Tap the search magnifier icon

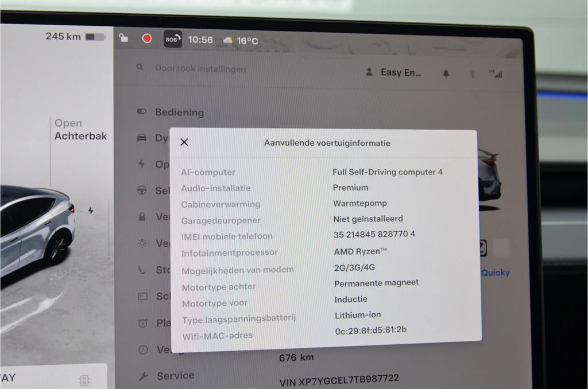[140, 67]
